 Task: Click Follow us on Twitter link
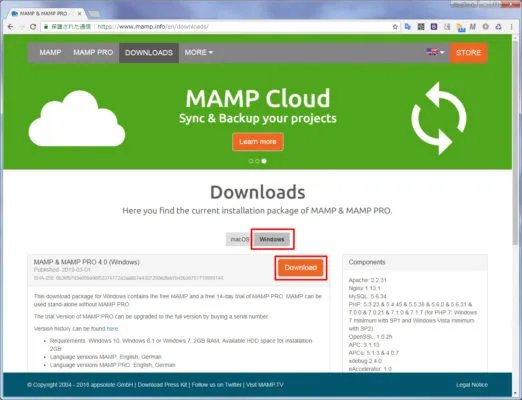coord(217,385)
